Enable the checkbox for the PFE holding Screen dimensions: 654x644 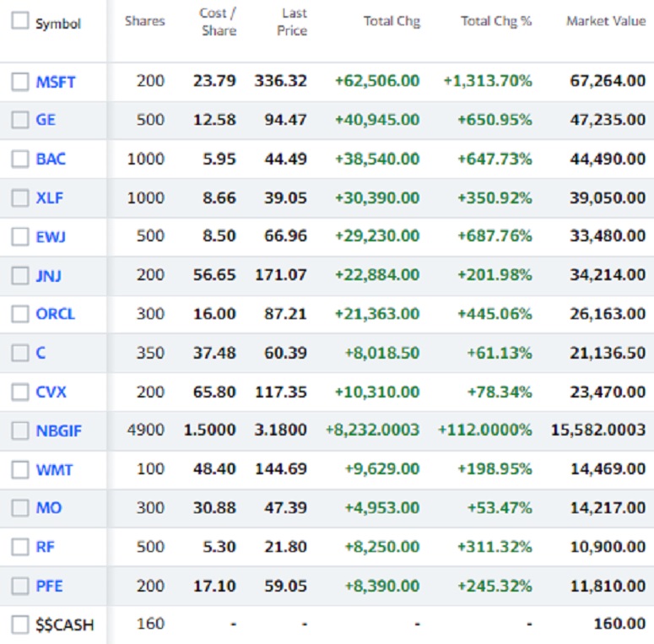(x=20, y=586)
